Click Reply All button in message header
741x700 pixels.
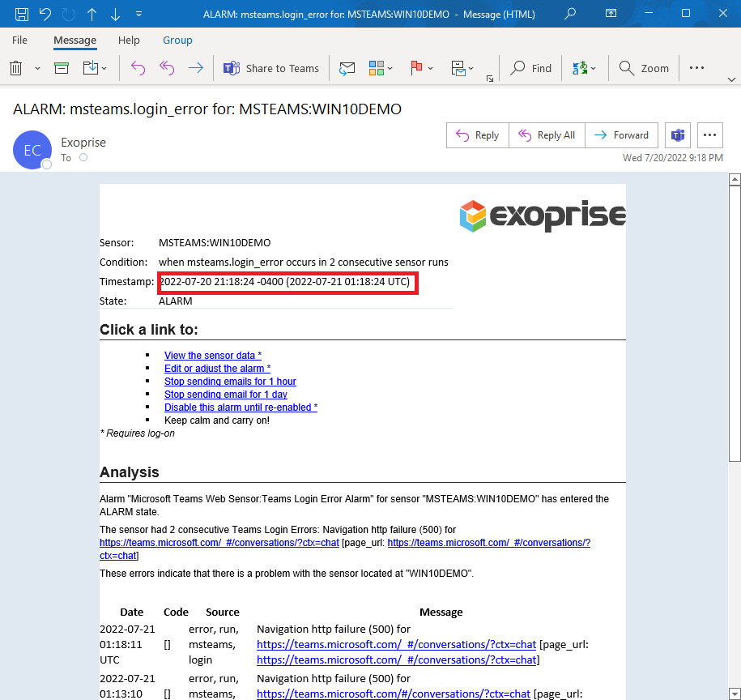(547, 135)
